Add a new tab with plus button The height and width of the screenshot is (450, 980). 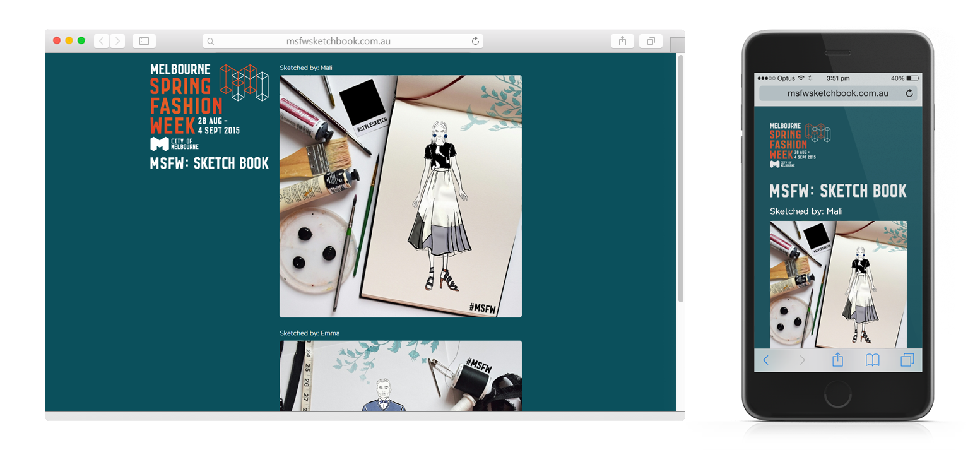pyautogui.click(x=678, y=45)
